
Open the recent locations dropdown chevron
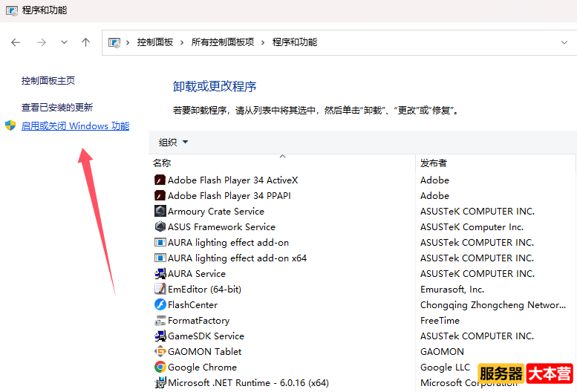click(x=64, y=42)
